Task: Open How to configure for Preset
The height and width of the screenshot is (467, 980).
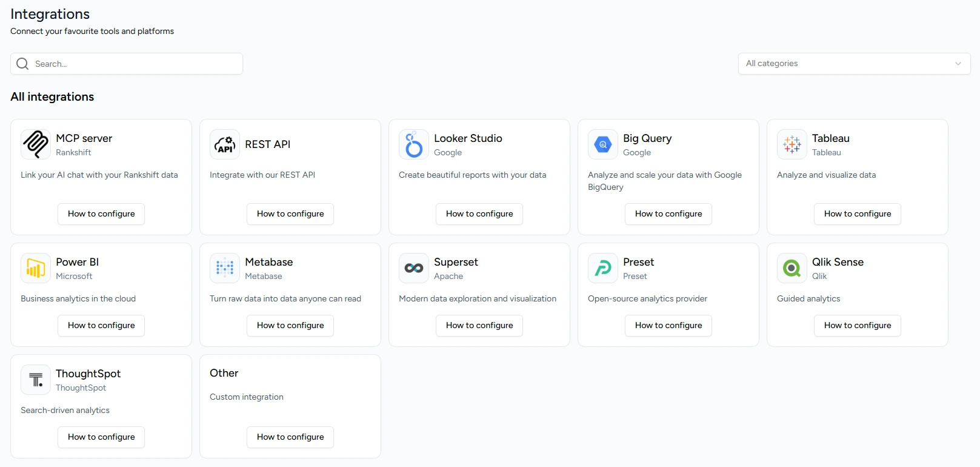Action: click(x=668, y=326)
